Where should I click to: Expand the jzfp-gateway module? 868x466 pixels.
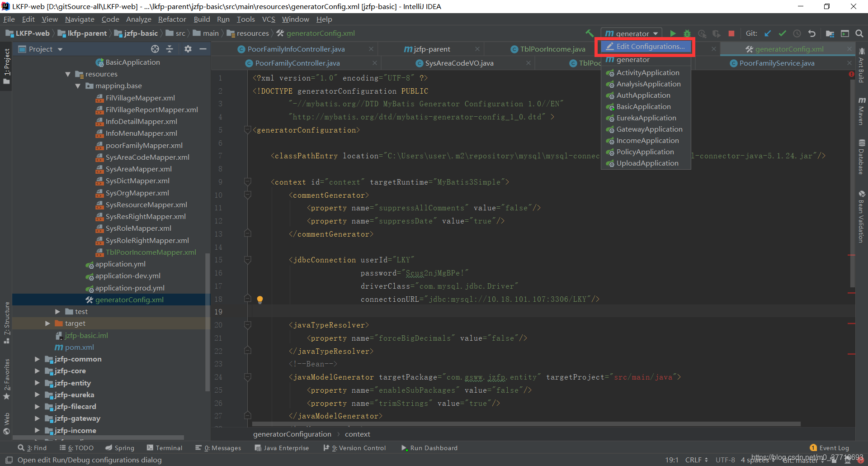tap(37, 418)
